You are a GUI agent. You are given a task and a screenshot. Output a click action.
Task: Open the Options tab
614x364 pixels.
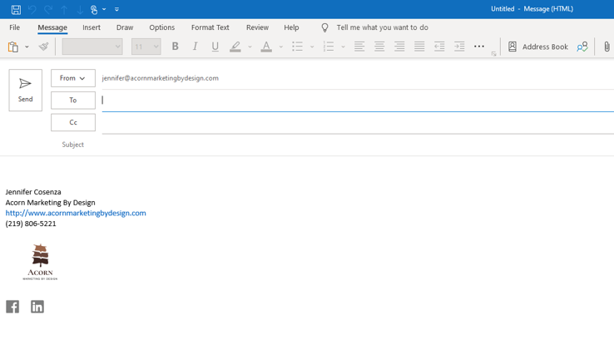(161, 27)
